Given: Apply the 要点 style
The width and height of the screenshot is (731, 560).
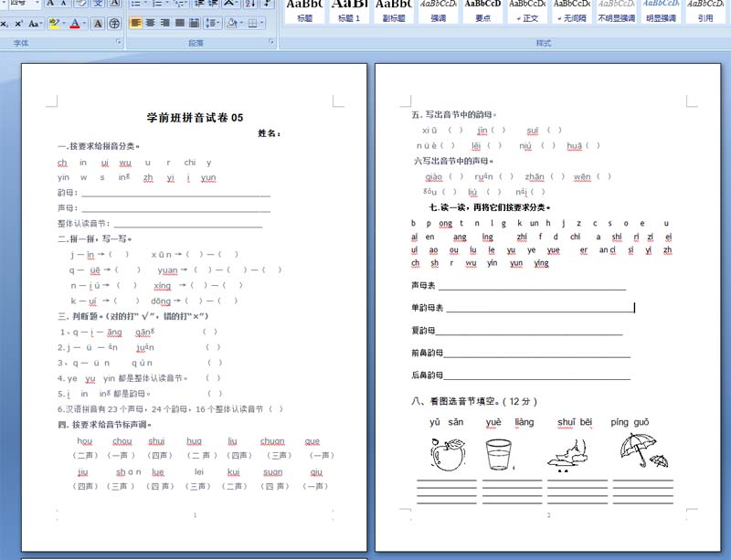Looking at the screenshot, I should coord(483,11).
